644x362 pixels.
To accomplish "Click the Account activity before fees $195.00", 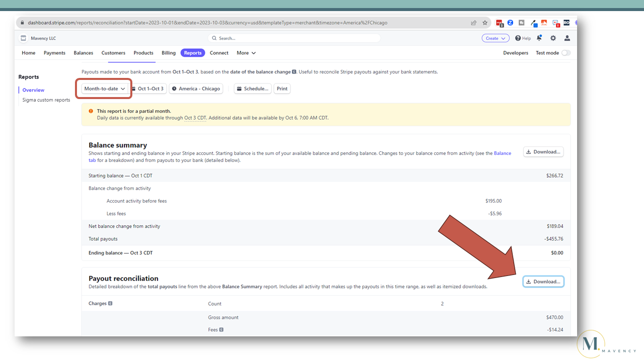I will [493, 201].
